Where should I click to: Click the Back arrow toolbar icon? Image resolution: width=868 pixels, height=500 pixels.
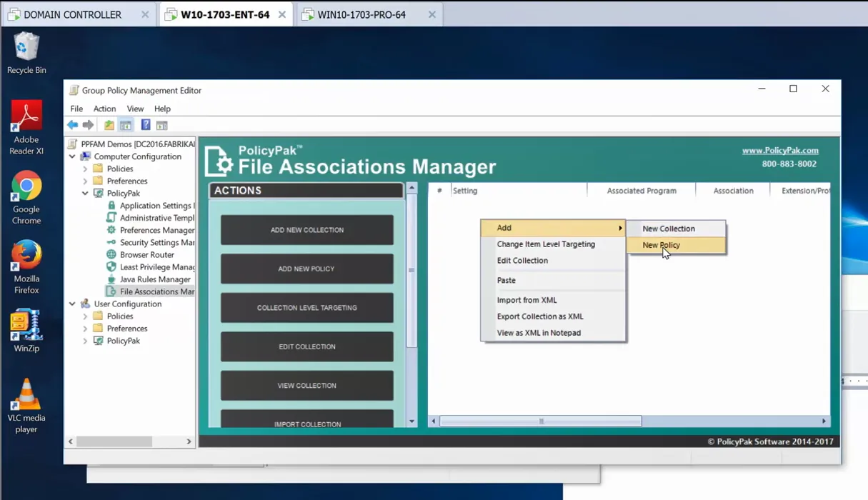[73, 125]
